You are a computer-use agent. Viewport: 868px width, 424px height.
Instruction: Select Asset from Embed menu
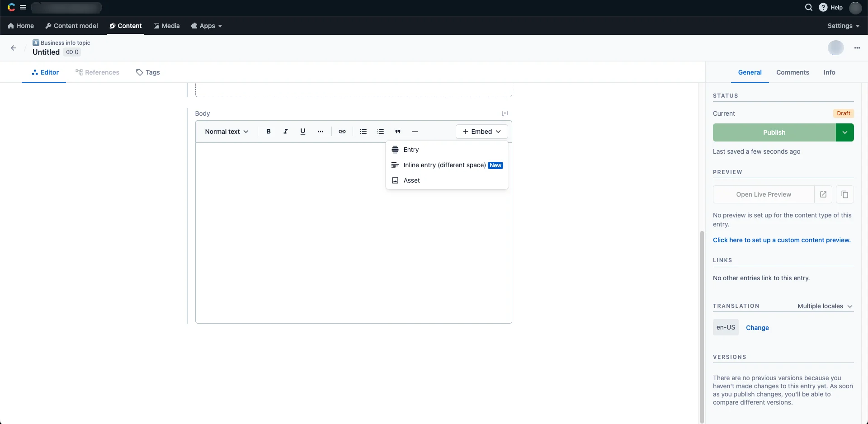coord(447,180)
